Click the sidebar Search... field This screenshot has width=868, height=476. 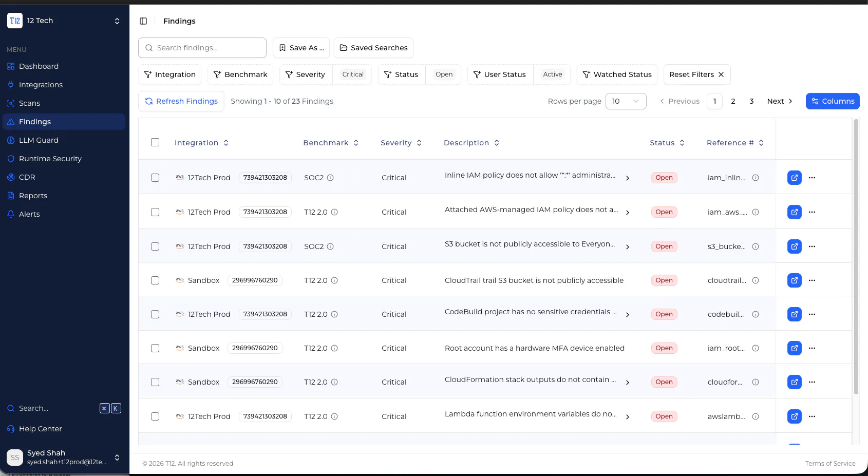tap(64, 408)
